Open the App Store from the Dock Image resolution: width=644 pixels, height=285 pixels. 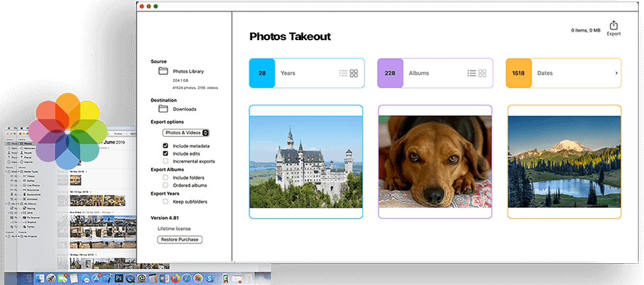tap(97, 278)
